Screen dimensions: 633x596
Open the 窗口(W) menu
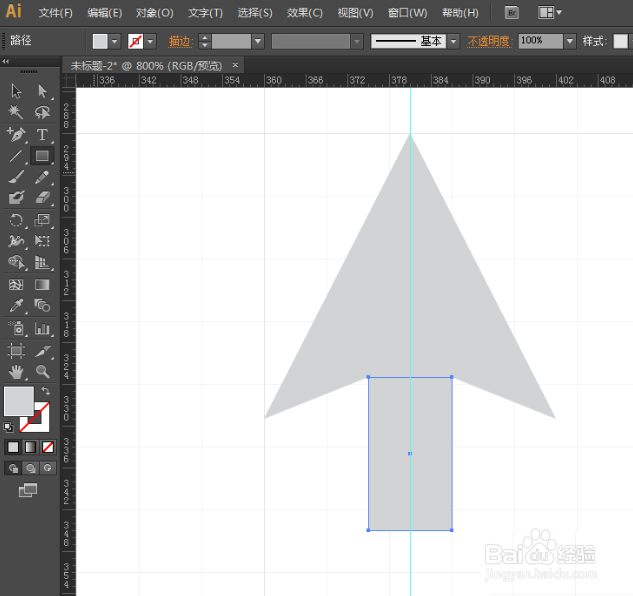[407, 13]
